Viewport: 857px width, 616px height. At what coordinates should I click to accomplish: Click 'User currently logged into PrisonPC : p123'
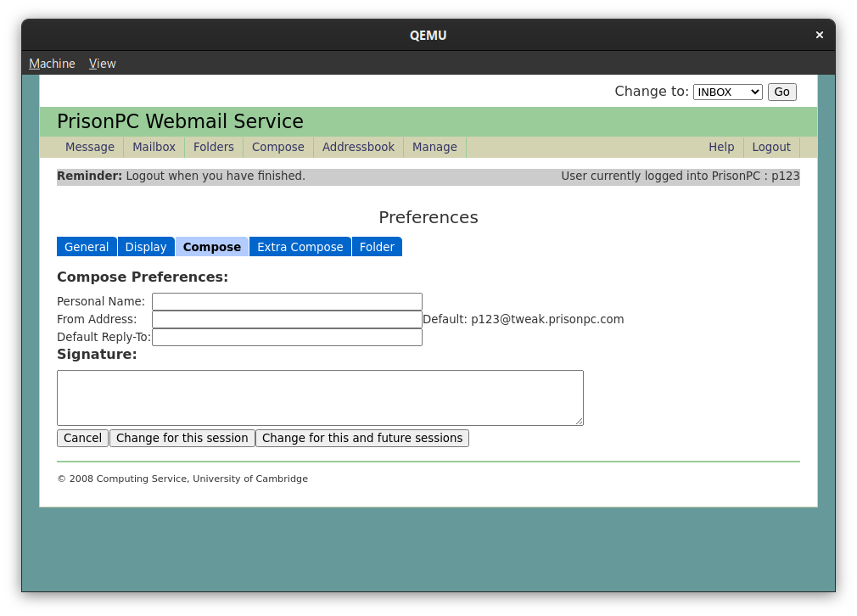click(681, 176)
